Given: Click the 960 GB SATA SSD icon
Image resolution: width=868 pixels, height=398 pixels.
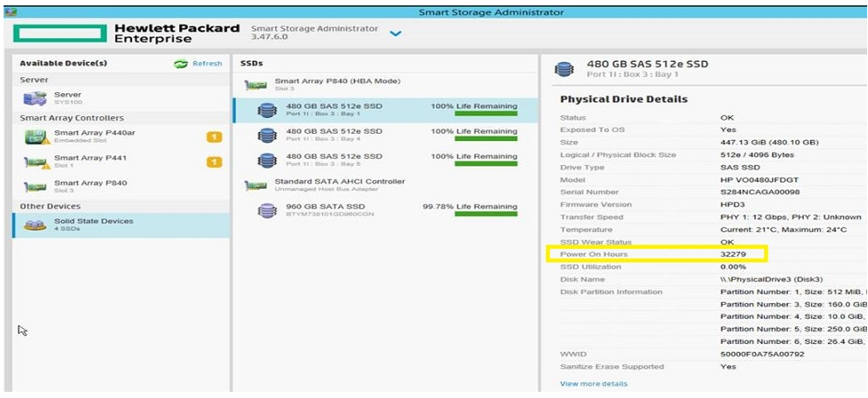Looking at the screenshot, I should [266, 211].
